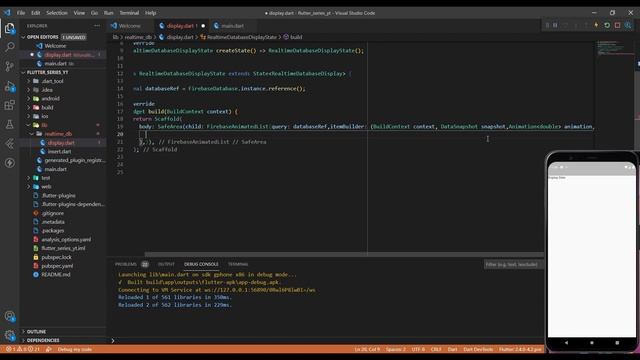
Task: Open the Search view in activity bar
Action: pos(9,47)
